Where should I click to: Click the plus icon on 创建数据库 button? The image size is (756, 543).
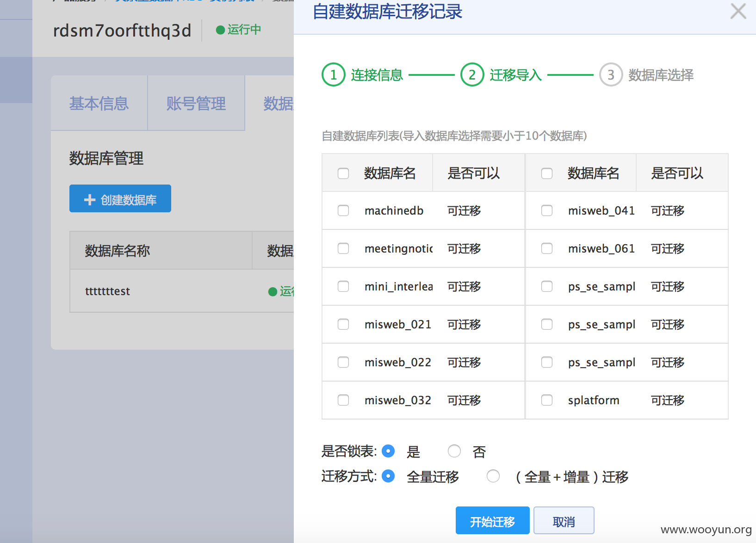[90, 199]
